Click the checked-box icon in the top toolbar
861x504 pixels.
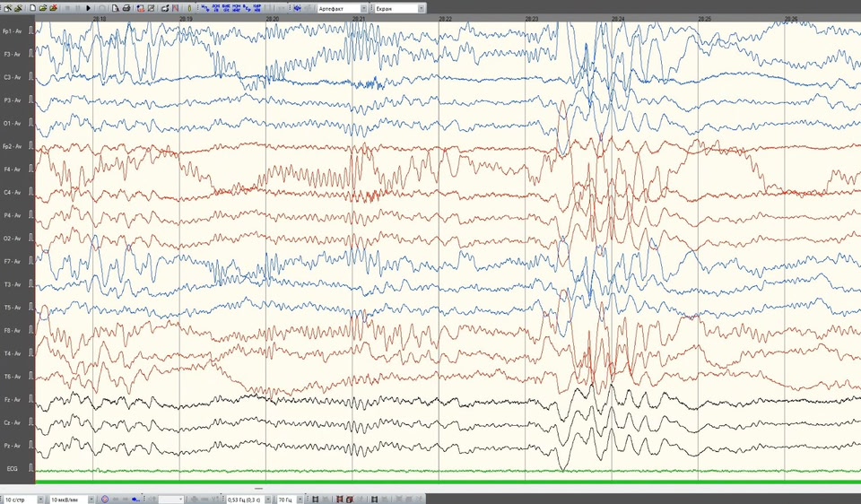(151, 8)
